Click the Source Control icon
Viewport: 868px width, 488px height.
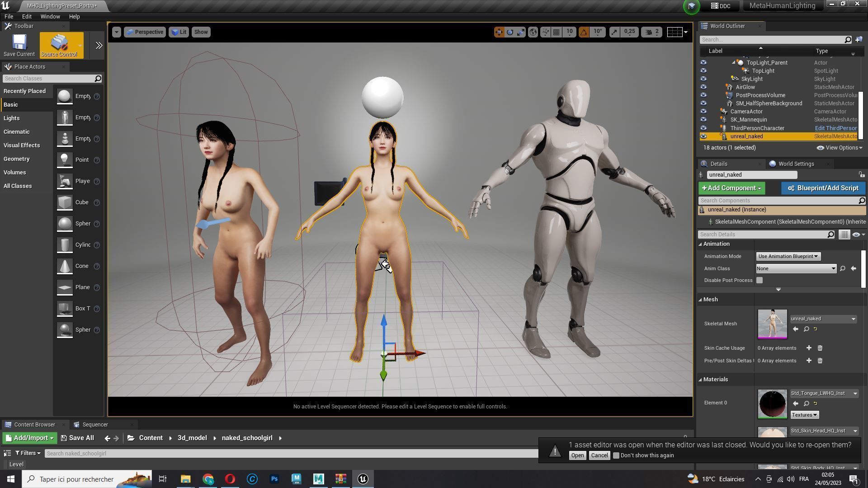(x=59, y=45)
